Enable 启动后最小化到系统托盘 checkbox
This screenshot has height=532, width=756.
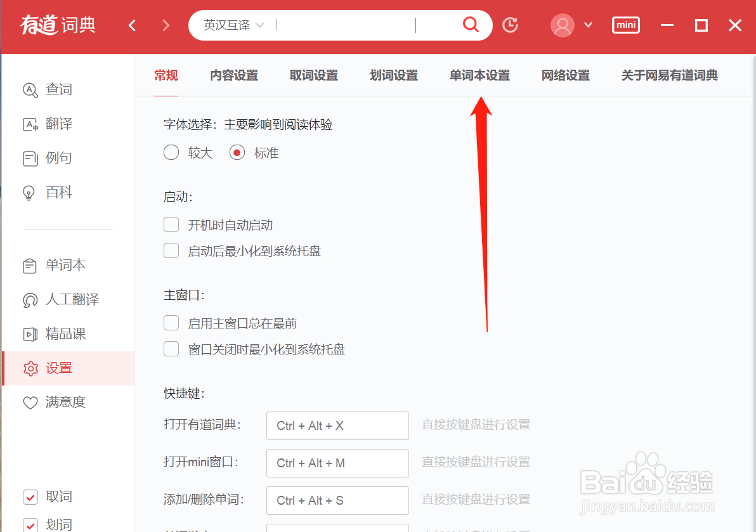click(x=171, y=250)
